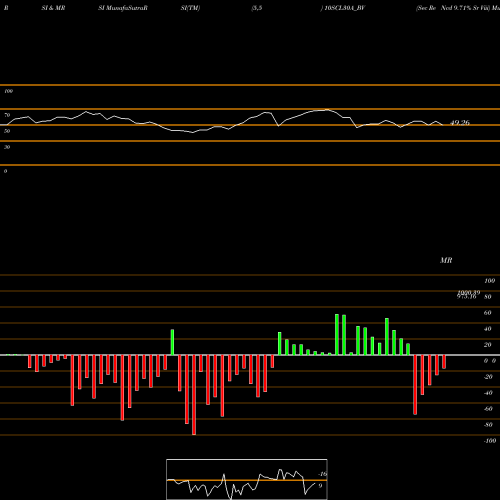Click the MR axis label -20
Image resolution: width=500 pixels, height=500 pixels.
click(488, 377)
